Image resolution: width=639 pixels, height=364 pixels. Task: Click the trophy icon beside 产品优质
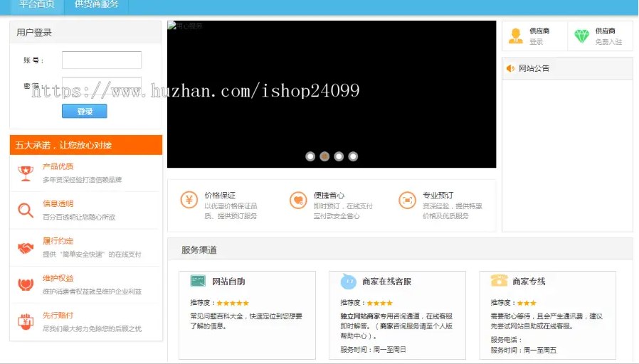tap(26, 173)
